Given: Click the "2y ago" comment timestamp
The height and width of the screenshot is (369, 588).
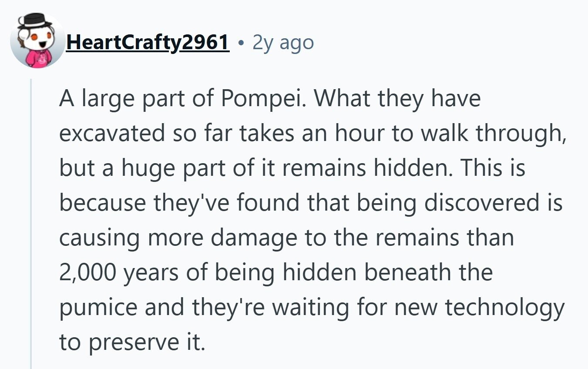Looking at the screenshot, I should [283, 42].
